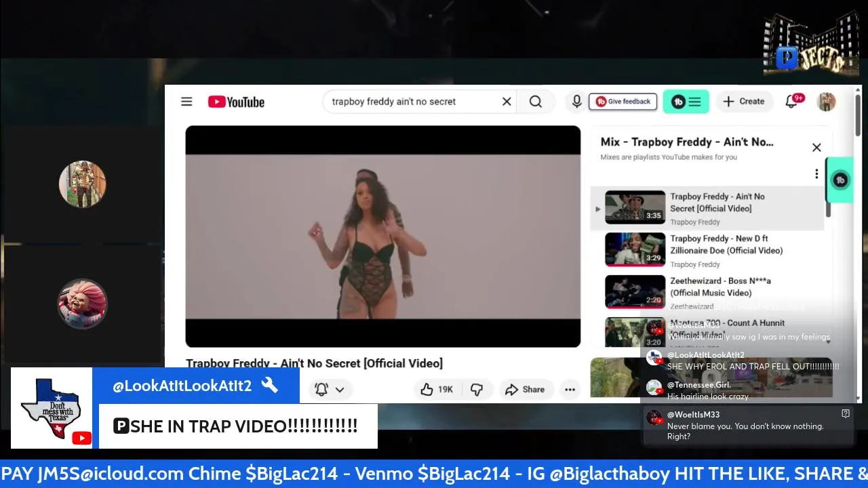Click the Mix - Trapboy Freddy heading
The width and height of the screenshot is (868, 488).
tap(687, 142)
